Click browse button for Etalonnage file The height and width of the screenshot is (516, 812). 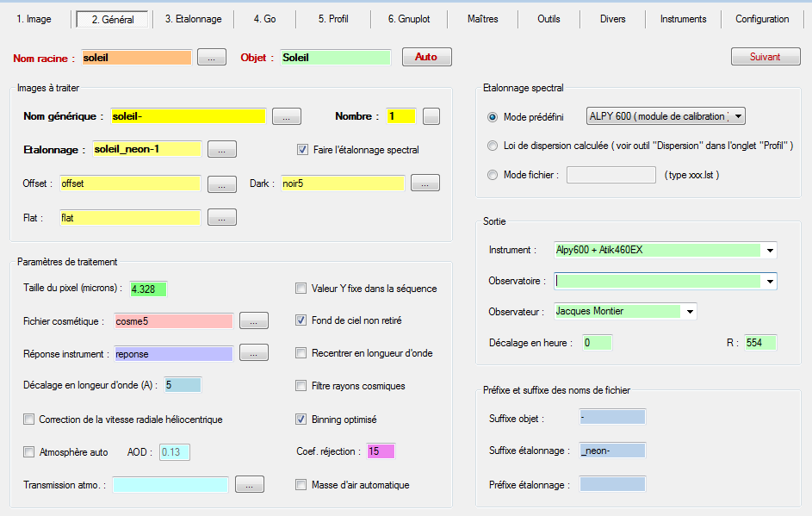tap(221, 149)
